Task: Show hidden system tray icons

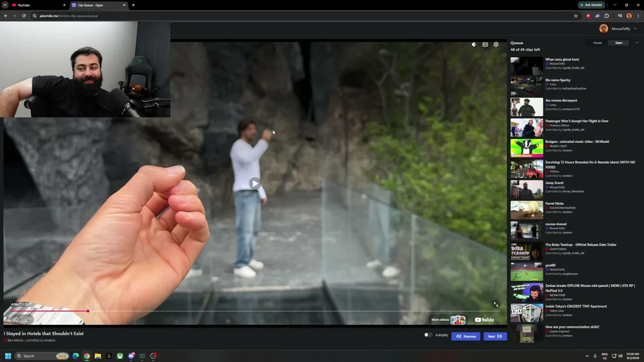Action: pyautogui.click(x=587, y=356)
